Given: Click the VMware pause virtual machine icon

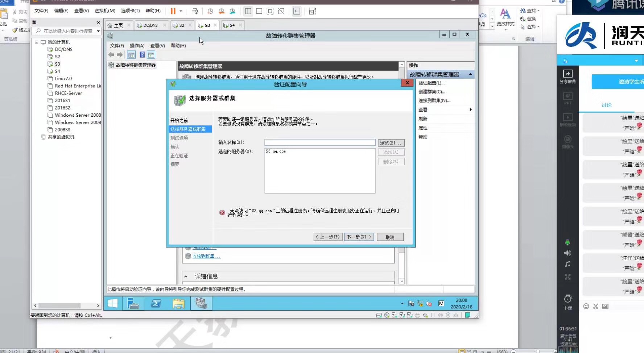Looking at the screenshot, I should click(173, 11).
